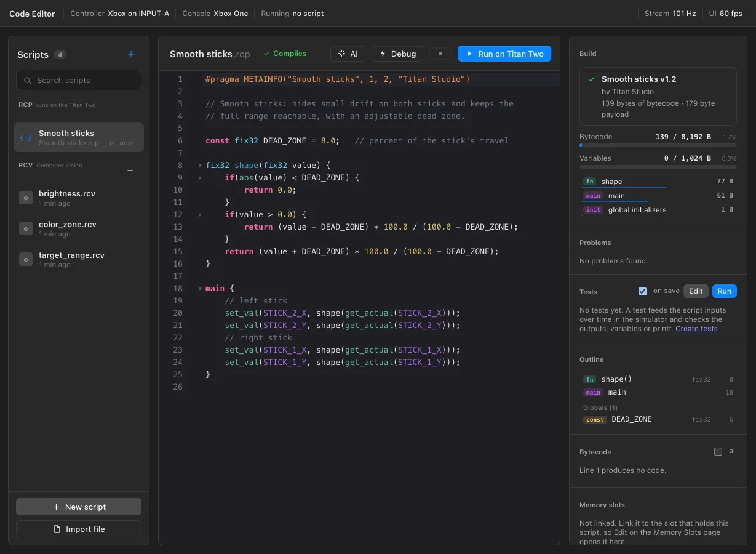
Task: Jump to shape() in the Outline
Action: (x=658, y=379)
